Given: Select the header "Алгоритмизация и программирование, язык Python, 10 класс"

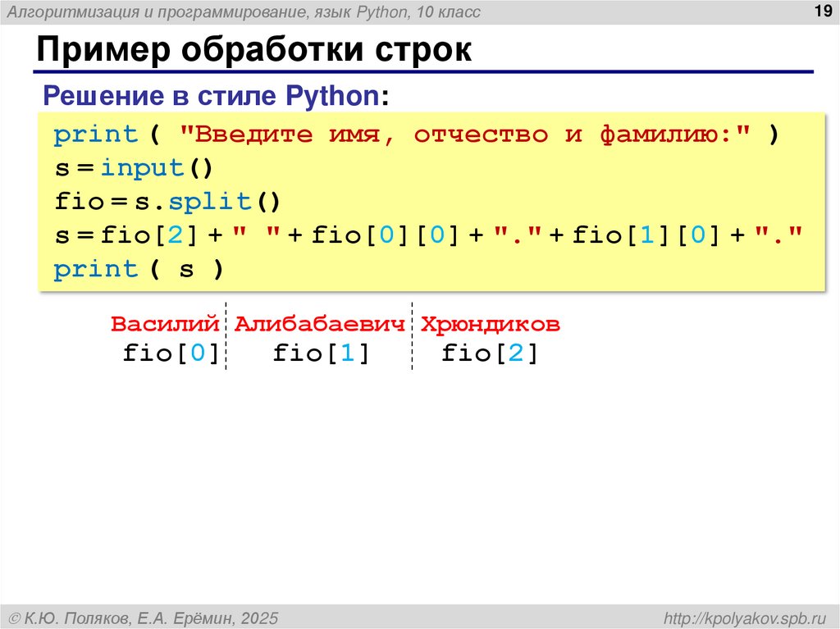Looking at the screenshot, I should pyautogui.click(x=246, y=11).
